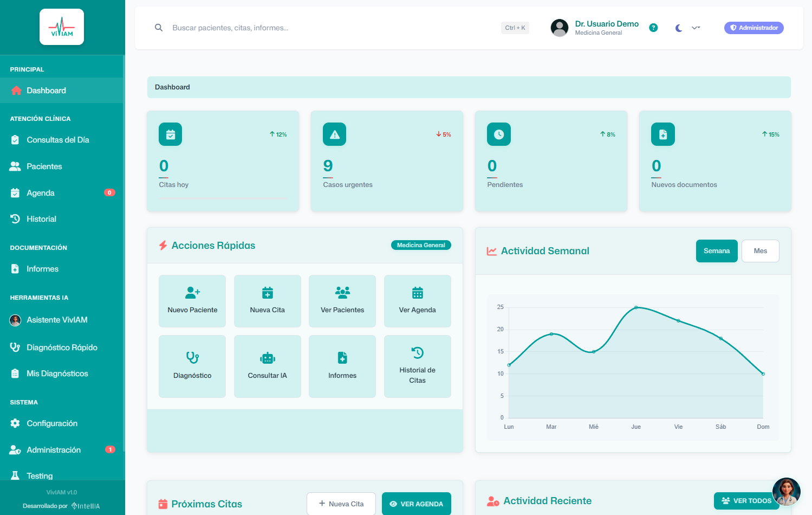Click the VivIAM heartbeat logo

61,26
